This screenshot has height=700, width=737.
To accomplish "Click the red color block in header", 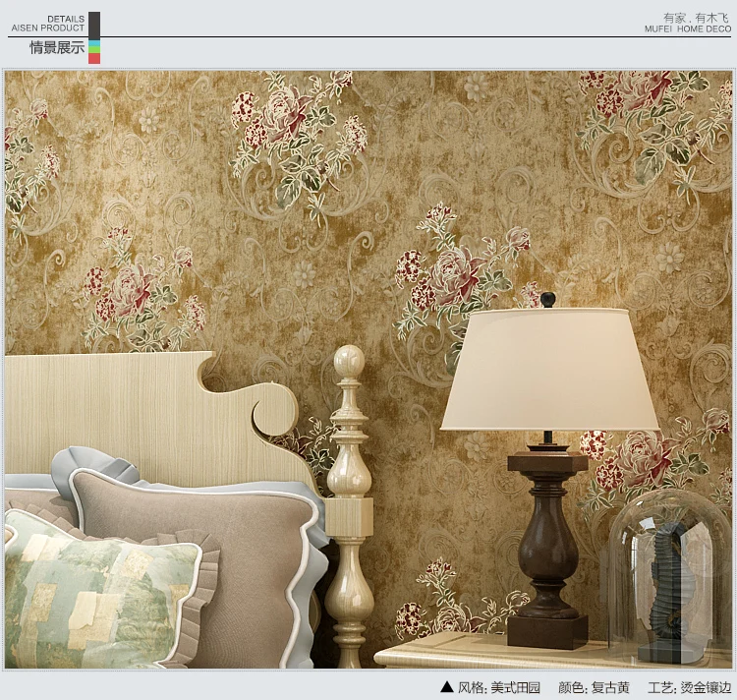I will [94, 58].
